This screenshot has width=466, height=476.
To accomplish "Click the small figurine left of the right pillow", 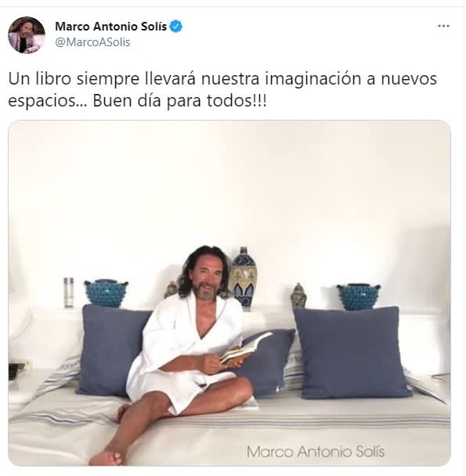I will (x=298, y=296).
